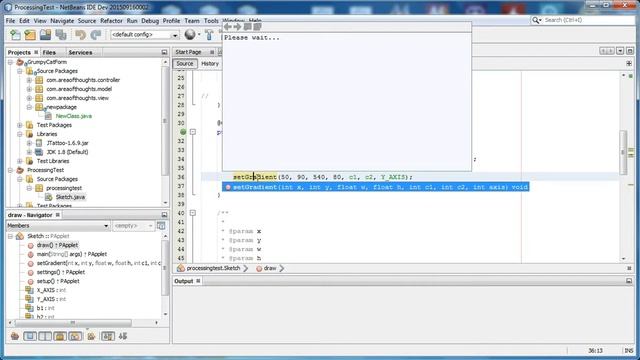Collapse the GrumpyCatForm project node
Image resolution: width=640 pixels, height=360 pixels.
click(x=11, y=62)
